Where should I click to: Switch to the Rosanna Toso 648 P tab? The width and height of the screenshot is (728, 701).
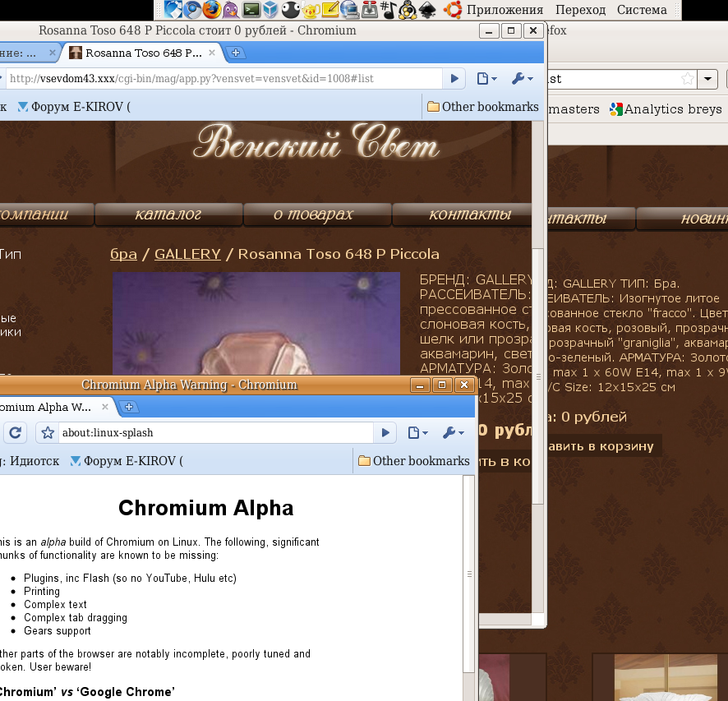pyautogui.click(x=143, y=53)
